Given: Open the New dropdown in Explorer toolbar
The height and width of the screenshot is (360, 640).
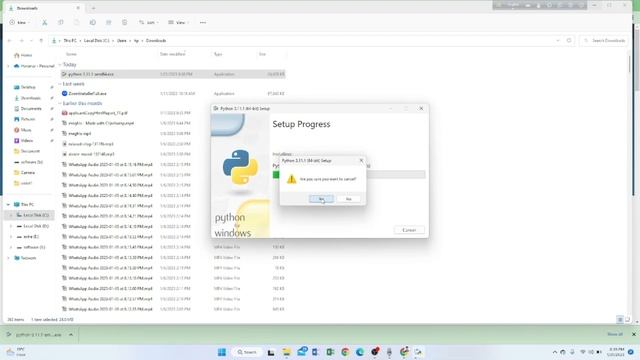Looking at the screenshot, I should point(20,22).
